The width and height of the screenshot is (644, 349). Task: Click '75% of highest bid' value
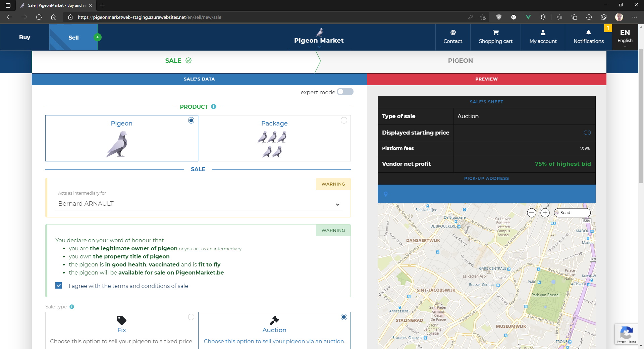pos(563,164)
